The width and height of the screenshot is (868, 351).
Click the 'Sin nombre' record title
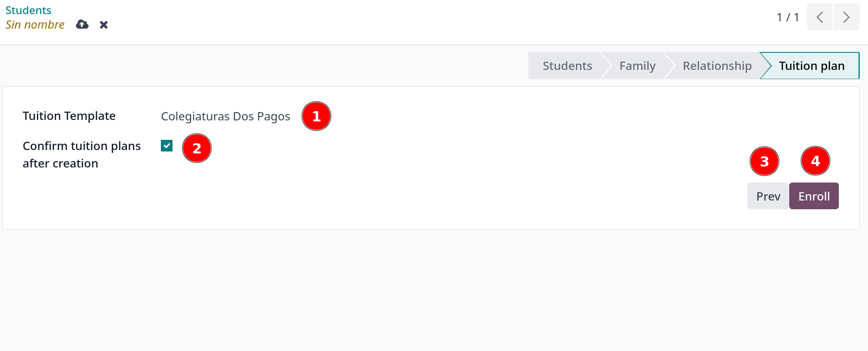35,25
